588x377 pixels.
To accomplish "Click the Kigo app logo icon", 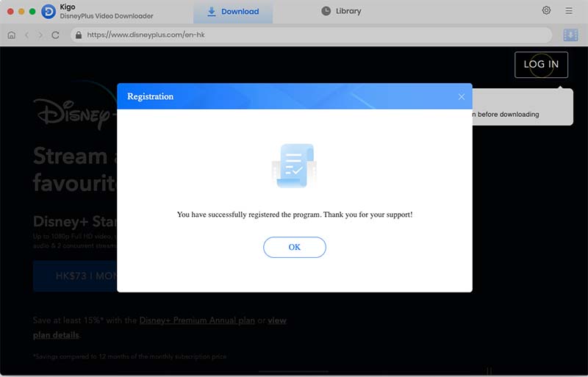I will pos(49,12).
